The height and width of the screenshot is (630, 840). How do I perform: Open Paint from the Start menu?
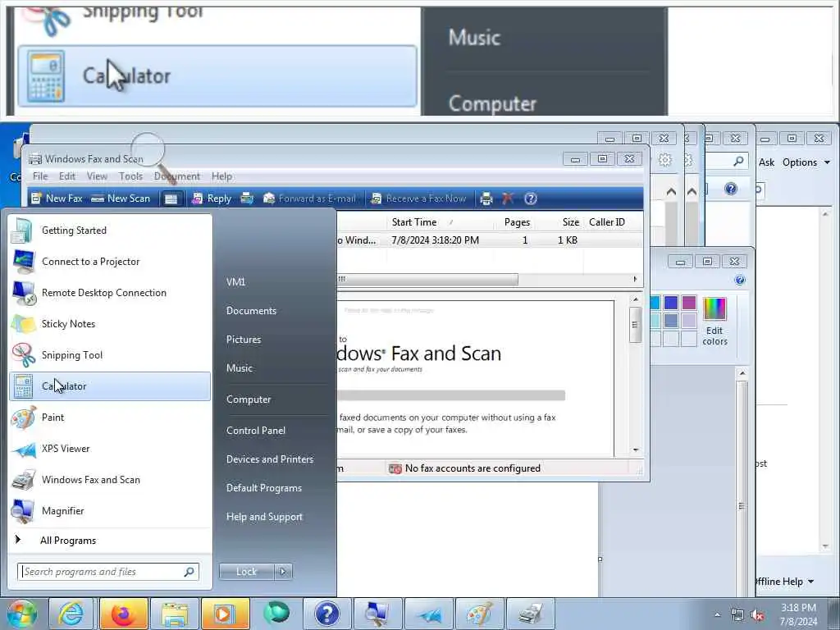pos(110,418)
